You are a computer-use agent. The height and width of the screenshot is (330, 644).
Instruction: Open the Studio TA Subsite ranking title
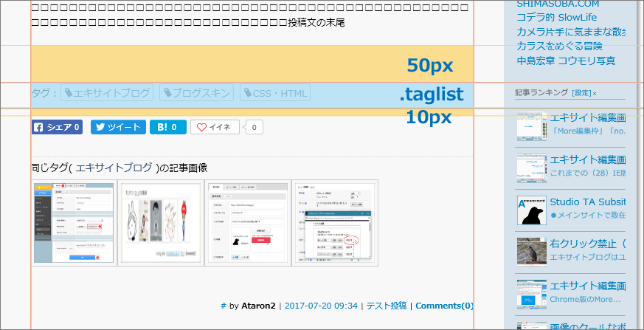(588, 202)
